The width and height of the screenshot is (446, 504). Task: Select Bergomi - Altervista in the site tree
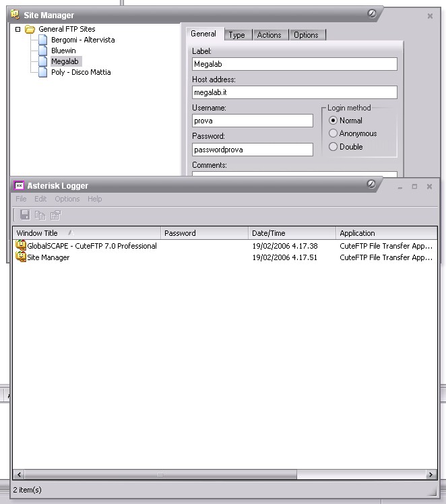(x=83, y=40)
